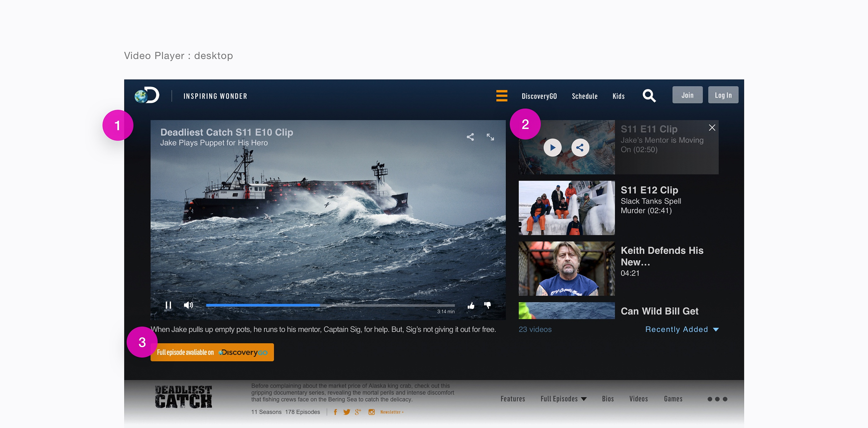Open the orange hamburger menu

tap(502, 96)
